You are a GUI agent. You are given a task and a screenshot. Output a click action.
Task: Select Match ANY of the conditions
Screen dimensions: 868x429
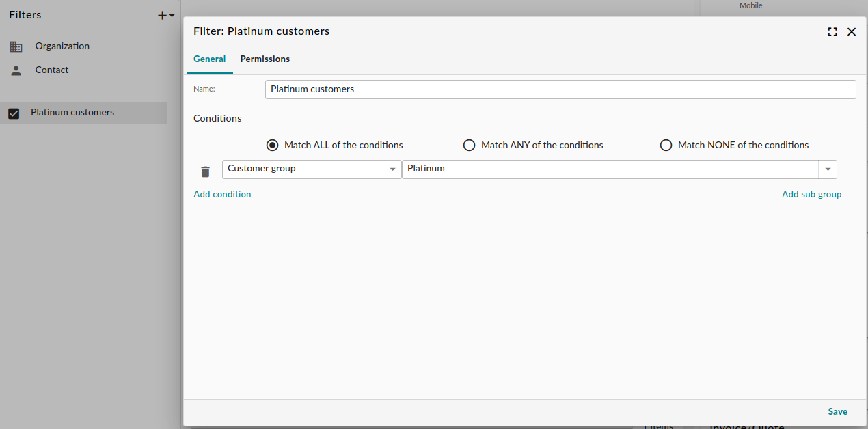pos(469,145)
